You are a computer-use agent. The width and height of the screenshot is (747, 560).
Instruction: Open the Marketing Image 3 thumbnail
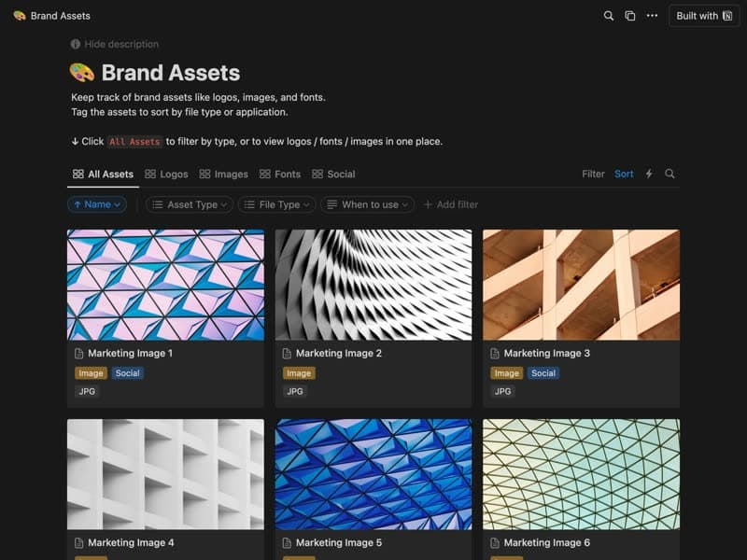click(581, 285)
